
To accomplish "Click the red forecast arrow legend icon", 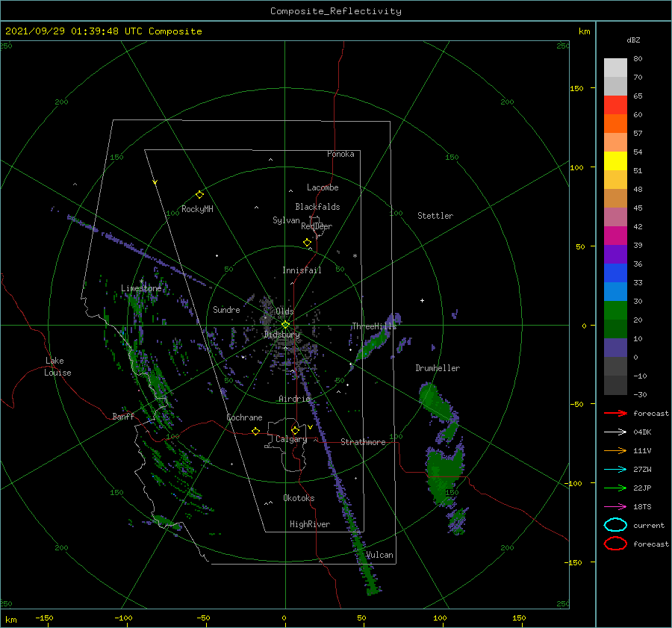I will (615, 413).
